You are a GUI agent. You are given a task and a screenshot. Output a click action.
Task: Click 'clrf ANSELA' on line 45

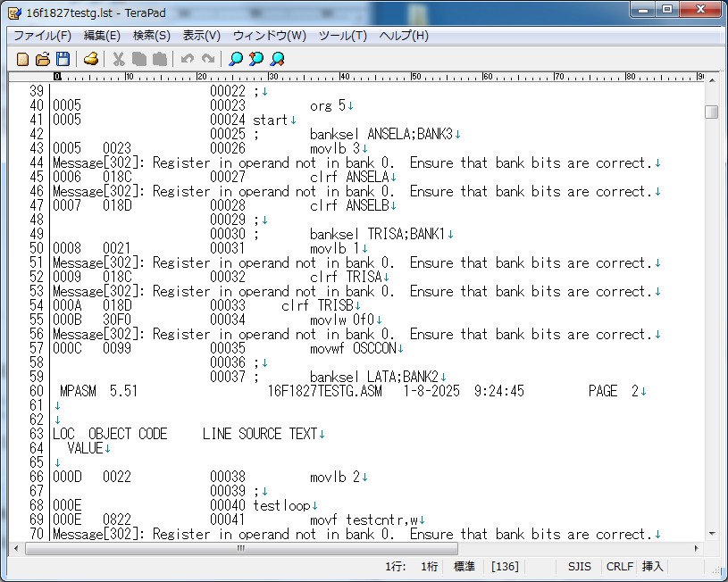(349, 178)
